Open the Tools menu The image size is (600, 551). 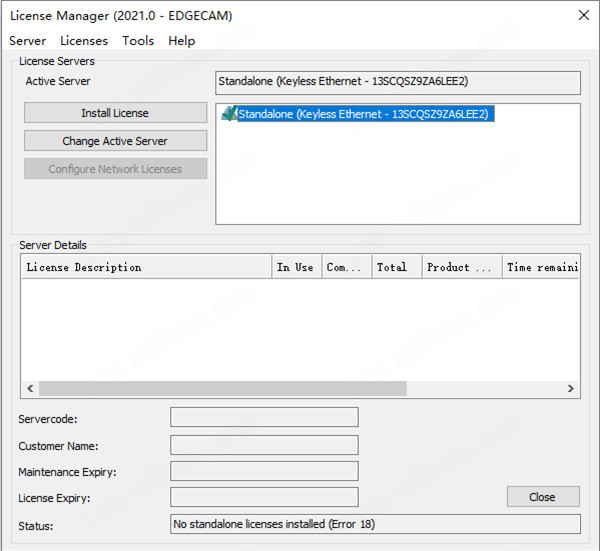(138, 41)
